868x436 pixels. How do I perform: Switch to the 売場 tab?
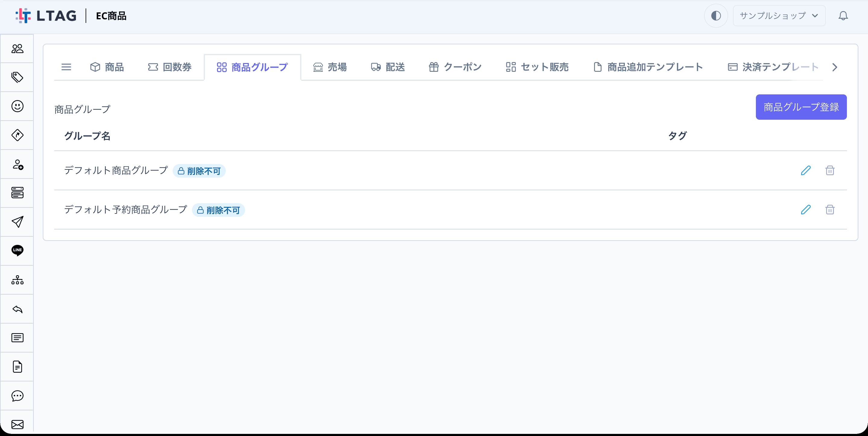pyautogui.click(x=330, y=67)
